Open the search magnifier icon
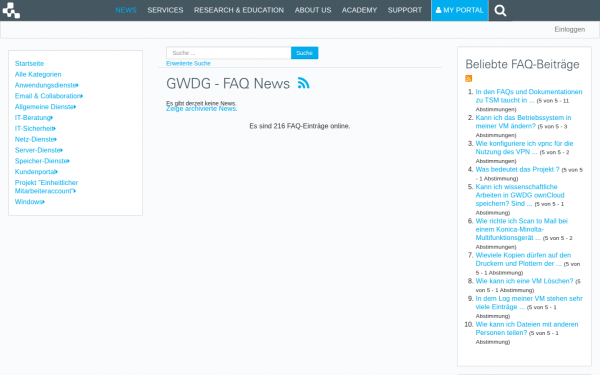This screenshot has width=600, height=375. tap(500, 10)
